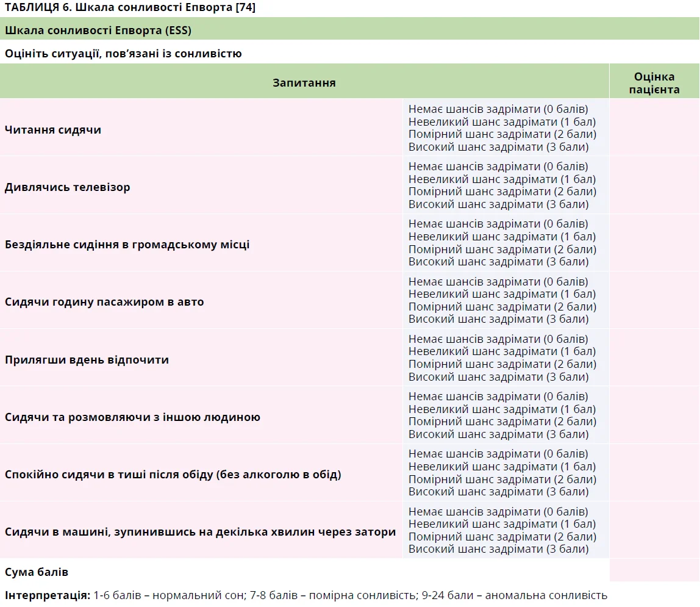This screenshot has width=700, height=607.
Task: Click the patient score cell for 'Читання сидячи'
Action: pyautogui.click(x=654, y=128)
